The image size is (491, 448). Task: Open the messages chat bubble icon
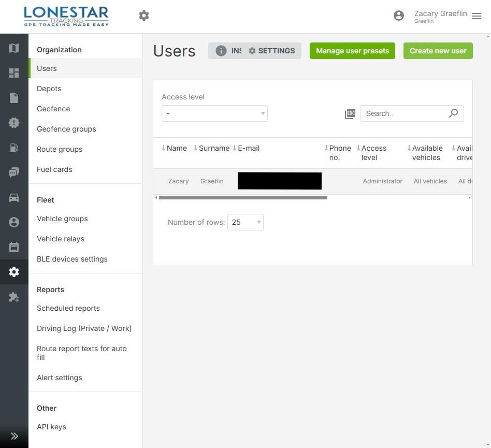pyautogui.click(x=14, y=172)
